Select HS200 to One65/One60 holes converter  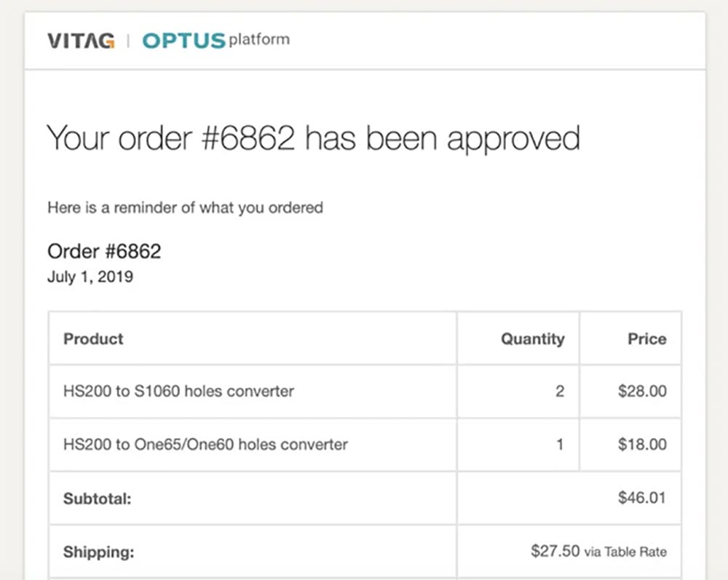coord(206,443)
